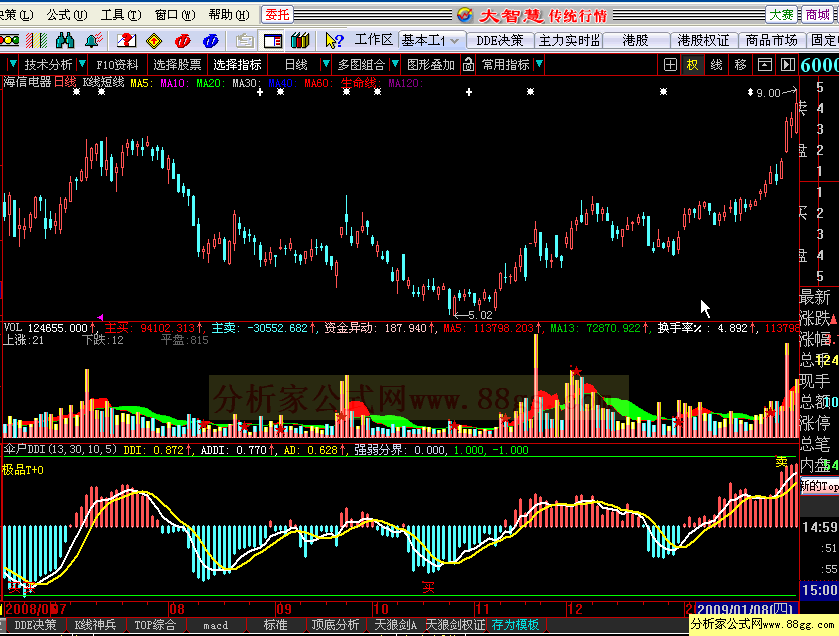This screenshot has height=636, width=839.
Task: Click the collapse panel up-arrow box icon
Action: [765, 65]
